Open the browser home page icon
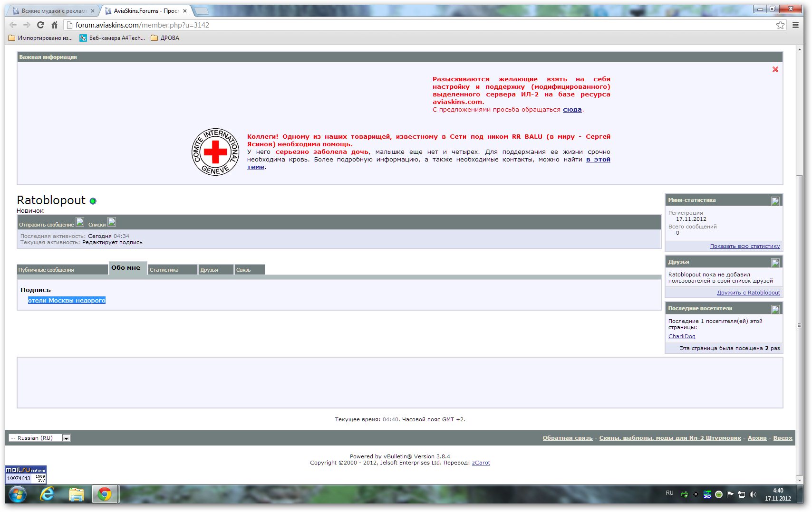This screenshot has height=512, width=812. pyautogui.click(x=54, y=25)
